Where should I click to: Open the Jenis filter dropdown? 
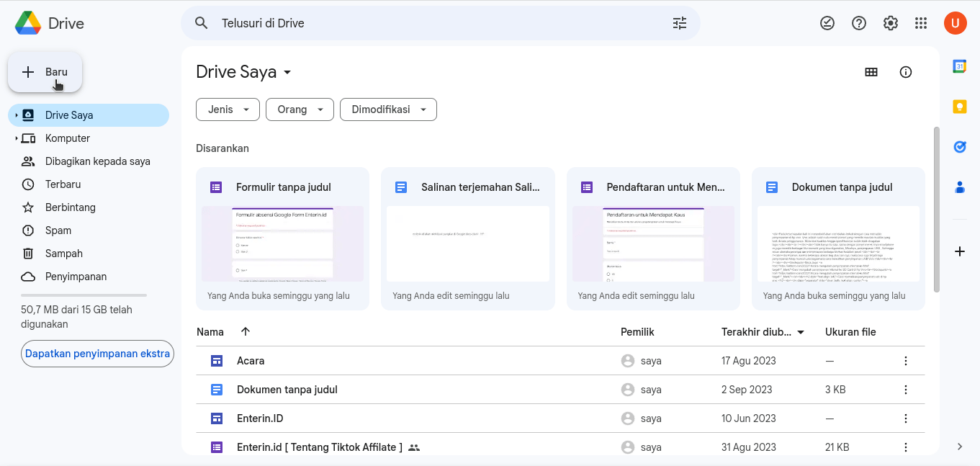click(228, 109)
